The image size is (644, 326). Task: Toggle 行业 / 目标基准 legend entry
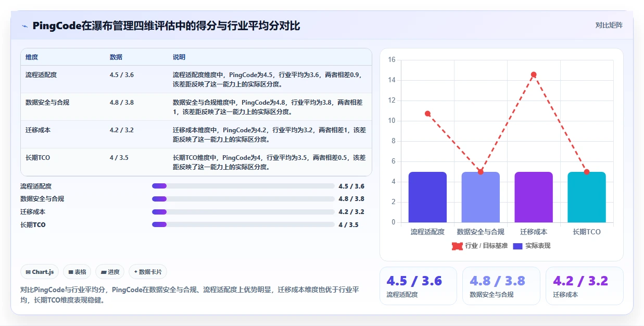point(479,246)
